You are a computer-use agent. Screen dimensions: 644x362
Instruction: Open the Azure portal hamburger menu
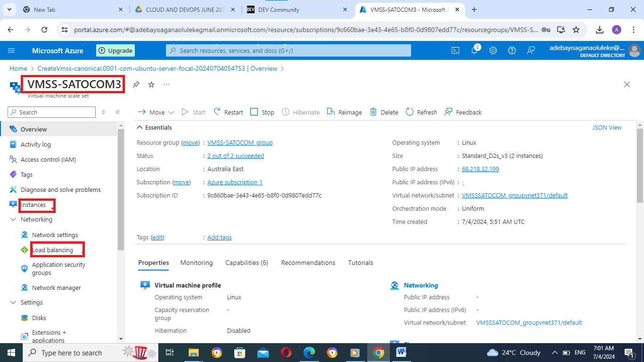(12, 50)
